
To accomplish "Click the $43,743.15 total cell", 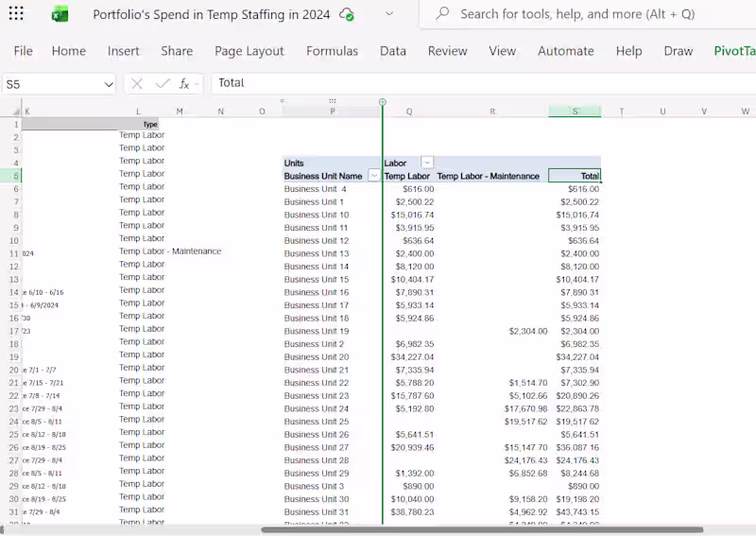I will tap(577, 511).
